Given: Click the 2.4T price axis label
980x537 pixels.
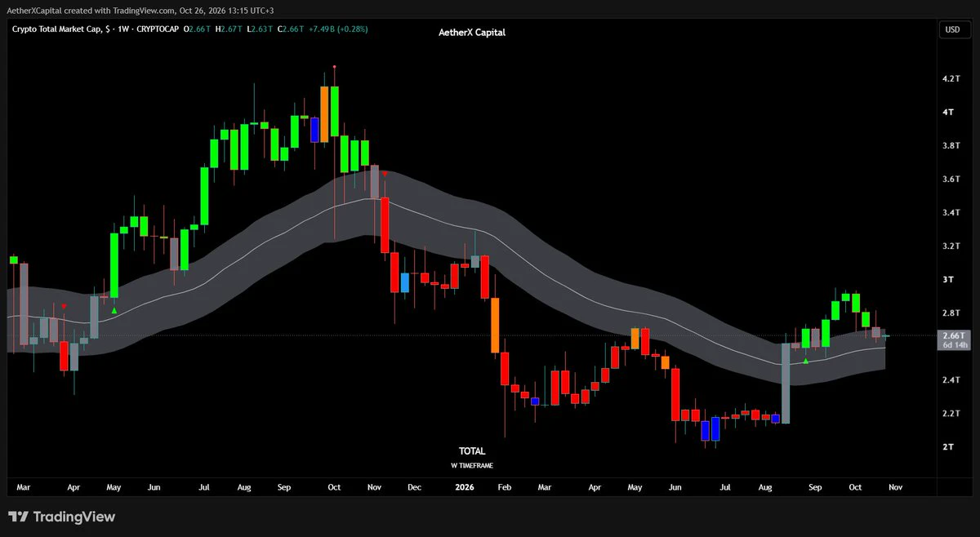Looking at the screenshot, I should click(950, 380).
